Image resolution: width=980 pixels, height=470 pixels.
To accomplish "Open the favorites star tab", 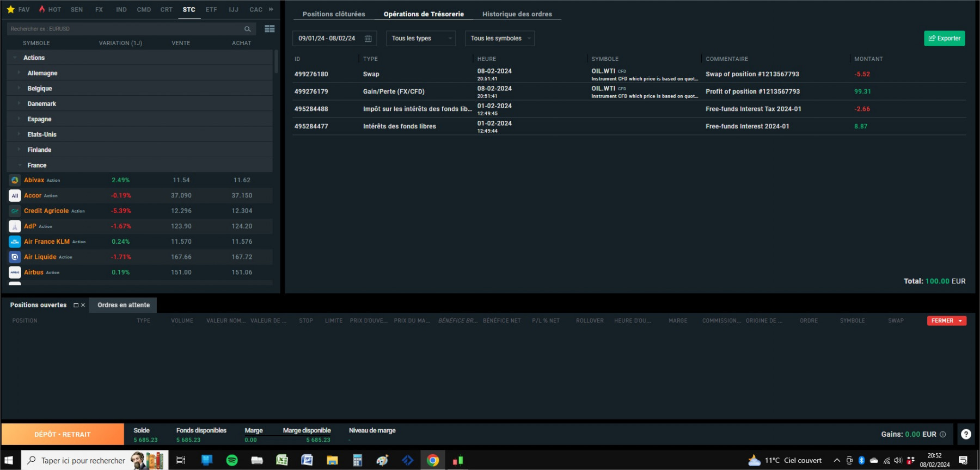I will pyautogui.click(x=18, y=9).
